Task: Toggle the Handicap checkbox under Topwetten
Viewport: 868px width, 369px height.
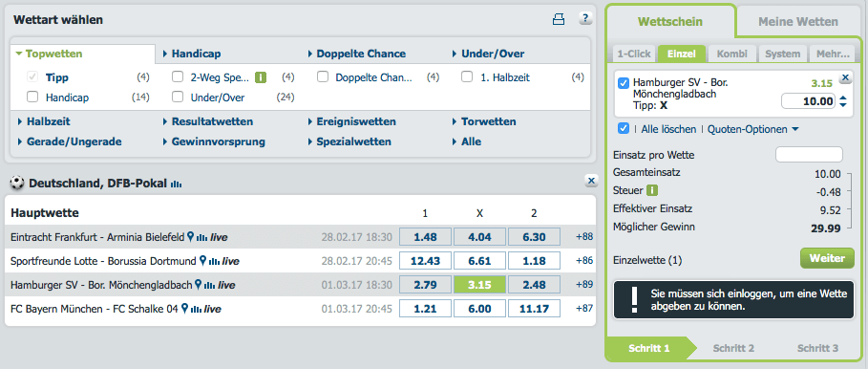Action: [x=32, y=97]
